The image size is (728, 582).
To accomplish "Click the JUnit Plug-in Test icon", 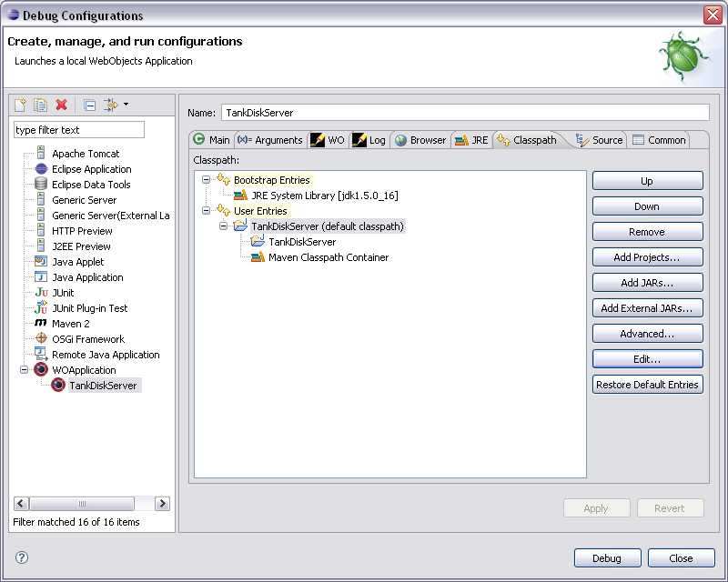I will pyautogui.click(x=41, y=306).
